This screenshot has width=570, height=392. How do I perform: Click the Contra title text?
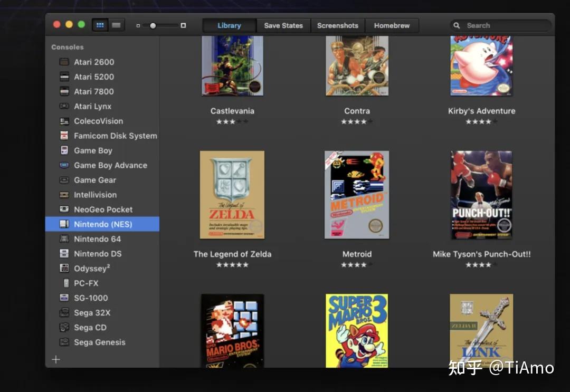click(x=357, y=111)
